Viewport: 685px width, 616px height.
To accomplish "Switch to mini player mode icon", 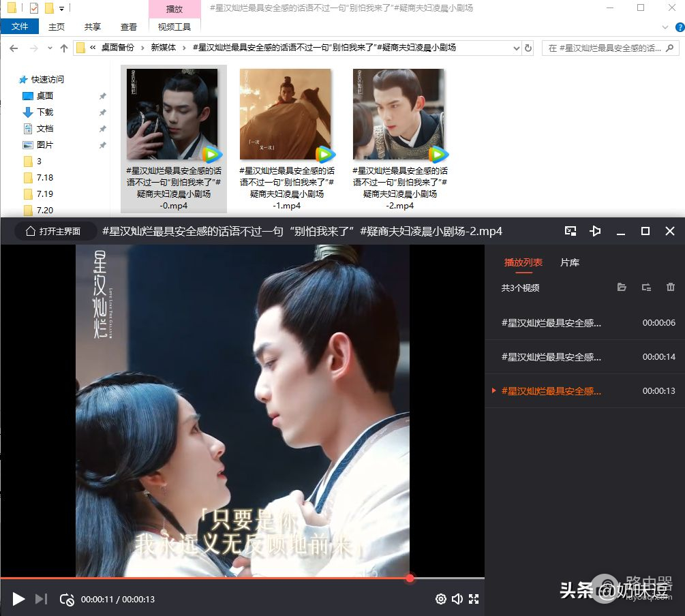I will click(x=570, y=231).
